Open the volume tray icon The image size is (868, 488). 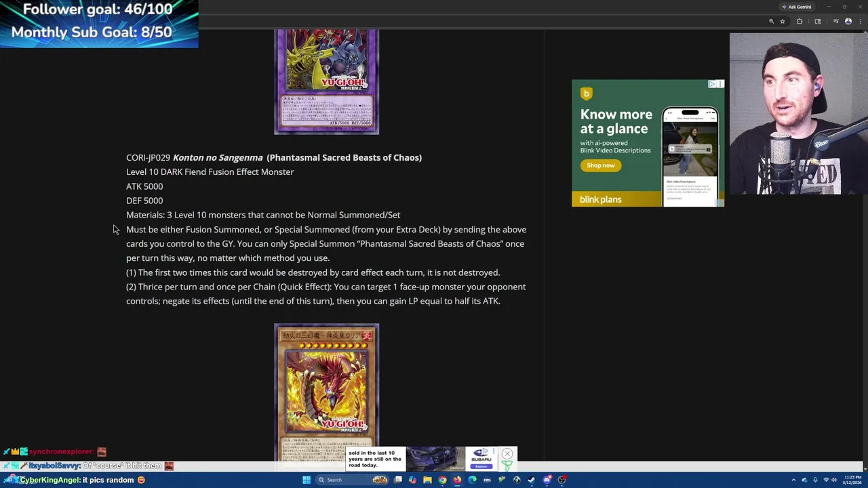[x=834, y=480]
